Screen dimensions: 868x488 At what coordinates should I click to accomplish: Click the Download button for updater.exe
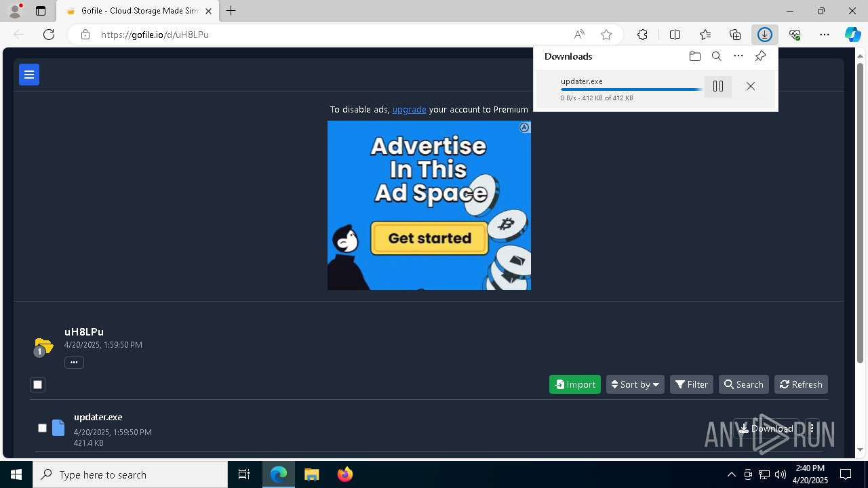tap(766, 428)
